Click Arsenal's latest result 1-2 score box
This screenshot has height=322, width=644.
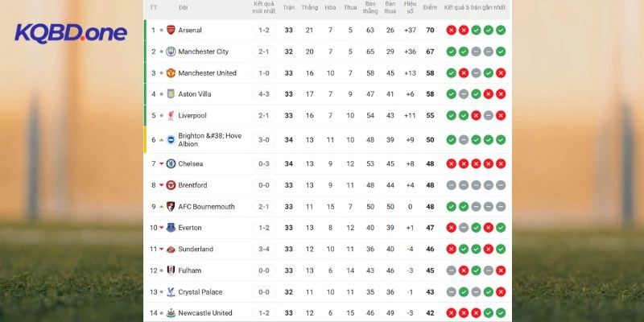(x=264, y=31)
